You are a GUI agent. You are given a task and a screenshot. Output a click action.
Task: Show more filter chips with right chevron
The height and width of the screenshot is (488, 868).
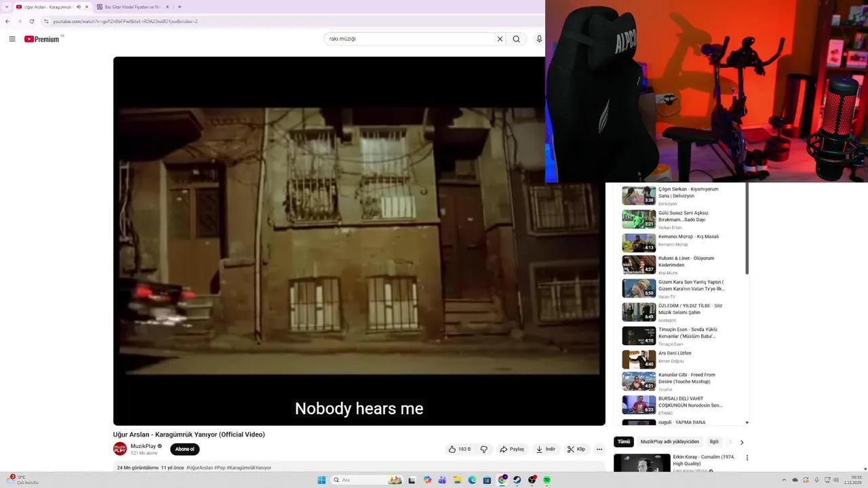742,442
